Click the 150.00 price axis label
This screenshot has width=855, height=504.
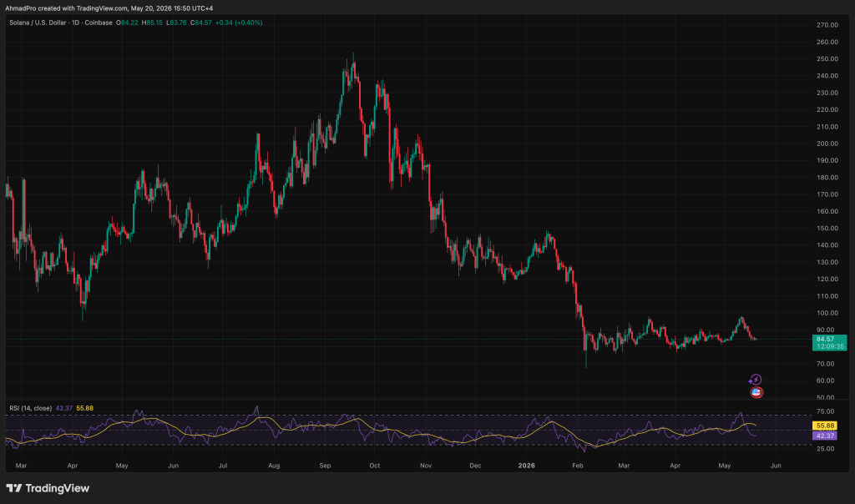coord(827,229)
